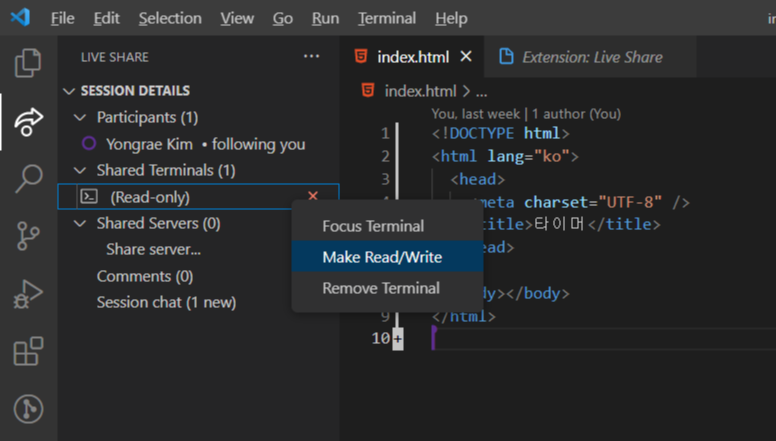Open the Help menu
The image size is (776, 441).
click(451, 18)
